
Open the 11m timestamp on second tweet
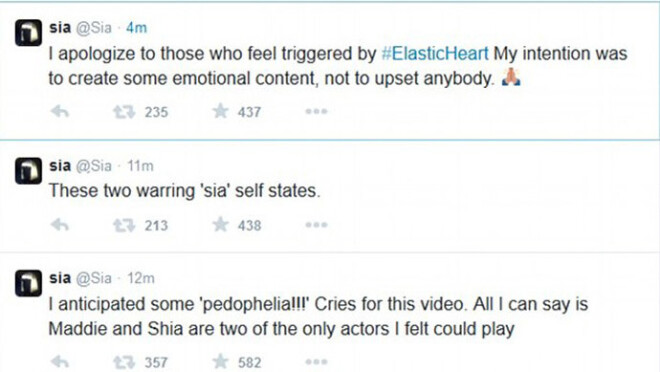pyautogui.click(x=141, y=166)
